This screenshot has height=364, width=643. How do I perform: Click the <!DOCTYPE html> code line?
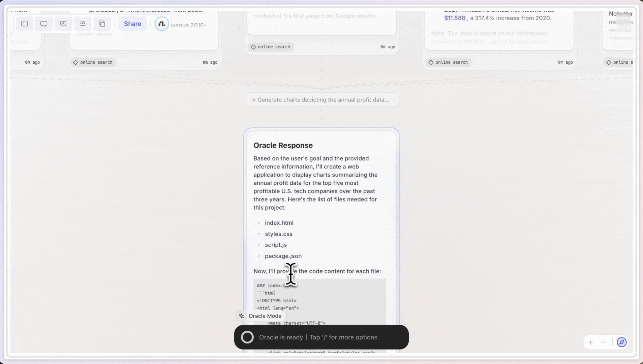(277, 301)
